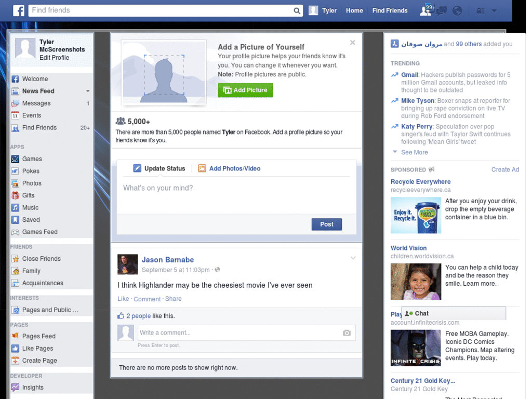
Task: Open Pages and Public feed icon
Action: [15, 310]
